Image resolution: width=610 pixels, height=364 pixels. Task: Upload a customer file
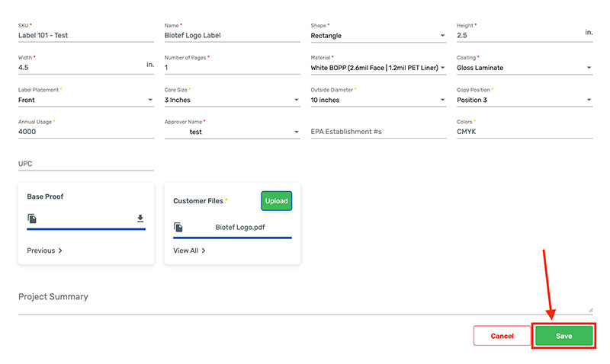277,201
